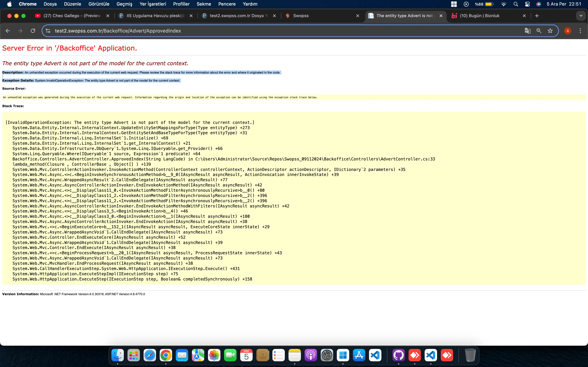
Task: Open the Wi-Fi status menu icon
Action: (504, 4)
